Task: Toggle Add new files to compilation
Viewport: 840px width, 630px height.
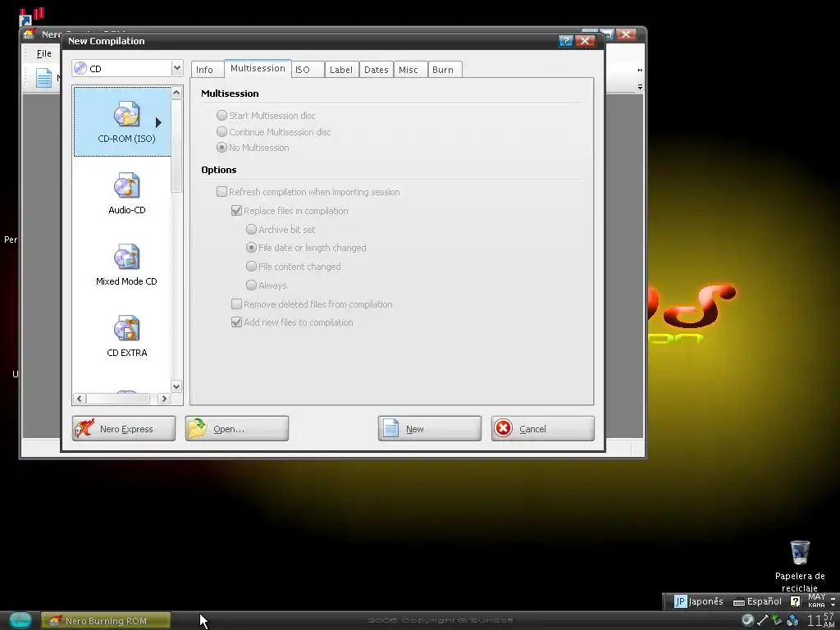Action: point(292,322)
